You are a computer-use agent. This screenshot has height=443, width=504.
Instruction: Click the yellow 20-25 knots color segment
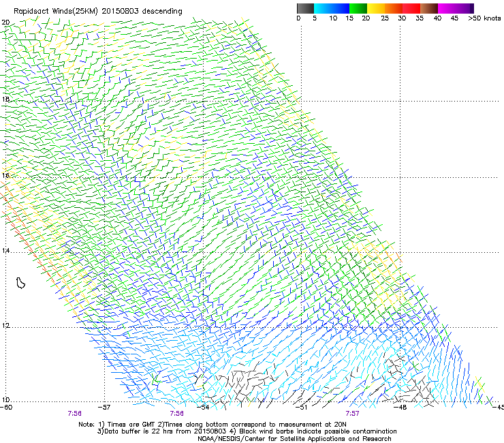coord(376,8)
